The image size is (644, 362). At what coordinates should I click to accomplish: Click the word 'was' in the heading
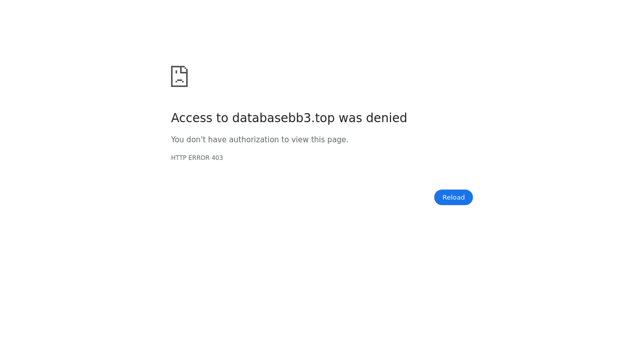click(349, 118)
